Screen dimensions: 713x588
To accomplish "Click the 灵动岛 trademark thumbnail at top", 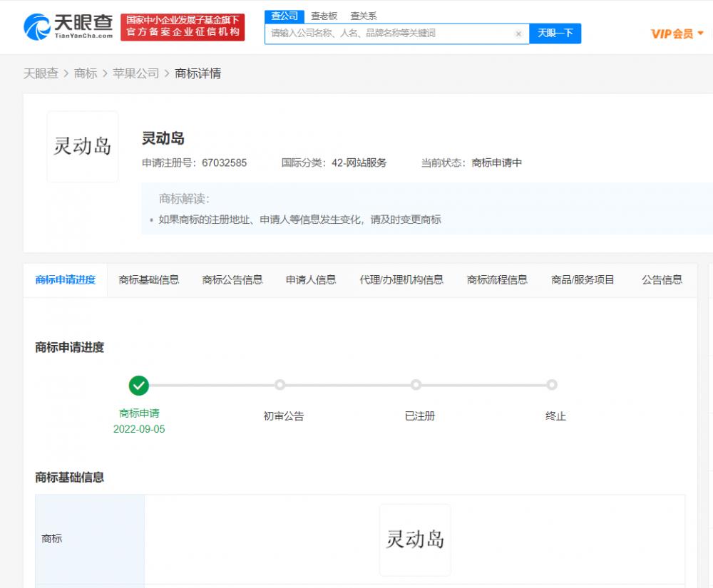I will coord(83,147).
